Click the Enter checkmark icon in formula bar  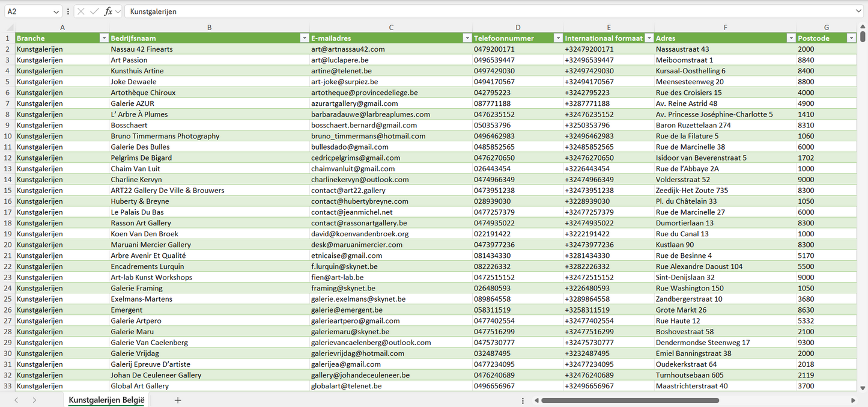tap(94, 11)
